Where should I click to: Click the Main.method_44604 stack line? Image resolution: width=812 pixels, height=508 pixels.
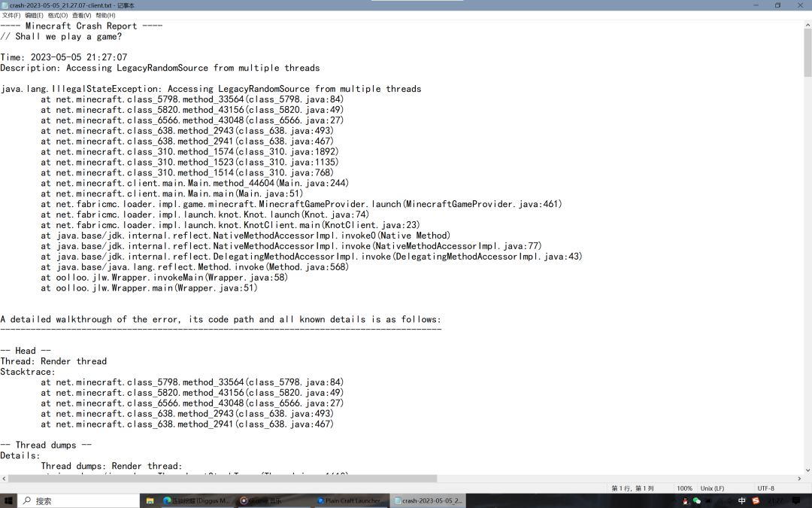(195, 183)
